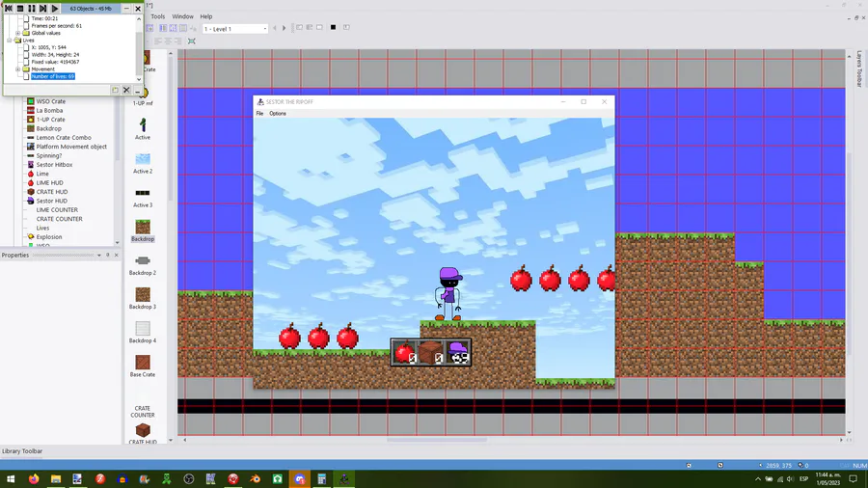Close the Properties panel

click(117, 255)
